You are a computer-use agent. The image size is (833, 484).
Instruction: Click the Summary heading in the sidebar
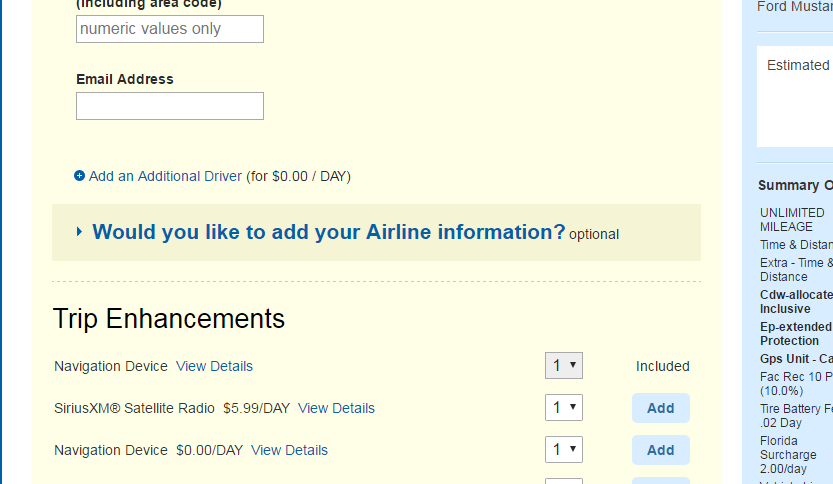(x=795, y=185)
